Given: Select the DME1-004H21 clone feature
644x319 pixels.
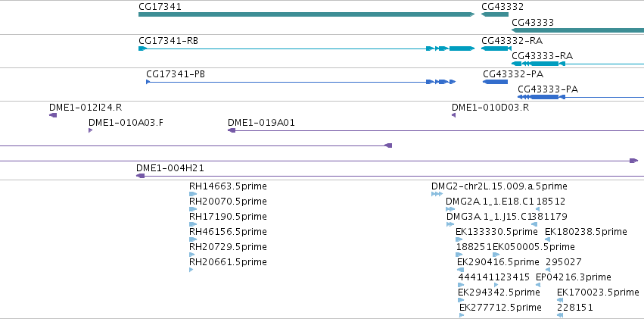Looking at the screenshot, I should click(390, 176).
